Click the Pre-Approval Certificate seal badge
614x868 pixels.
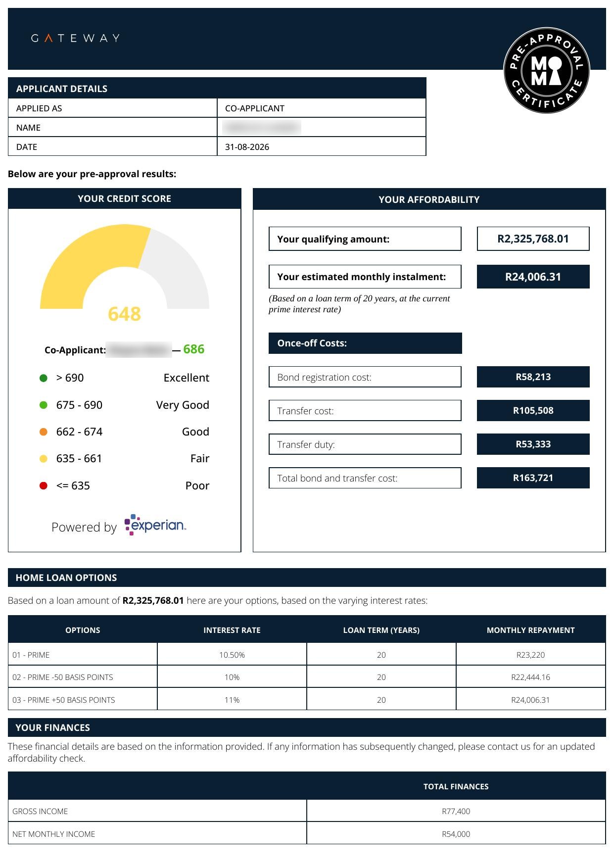click(547, 70)
